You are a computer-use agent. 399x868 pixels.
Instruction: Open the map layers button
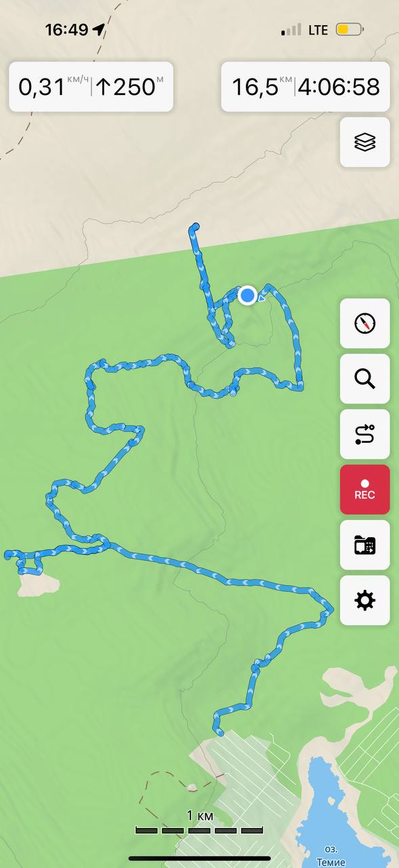tap(364, 142)
